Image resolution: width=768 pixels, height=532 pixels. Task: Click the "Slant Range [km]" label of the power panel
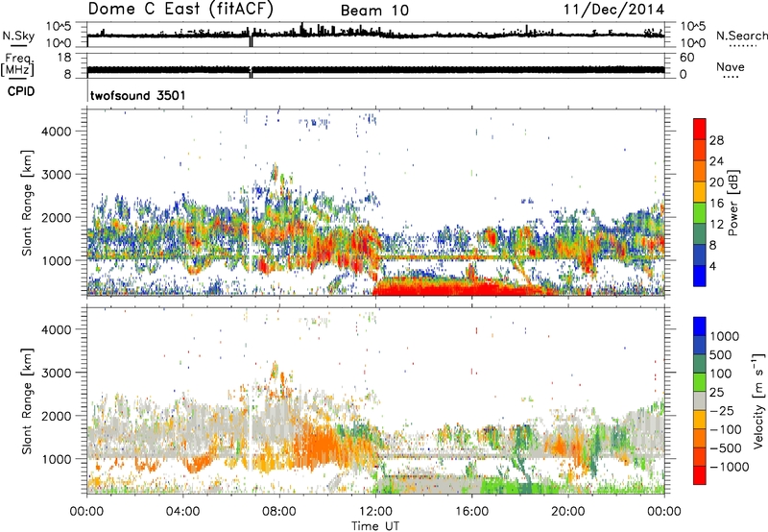tap(27, 203)
